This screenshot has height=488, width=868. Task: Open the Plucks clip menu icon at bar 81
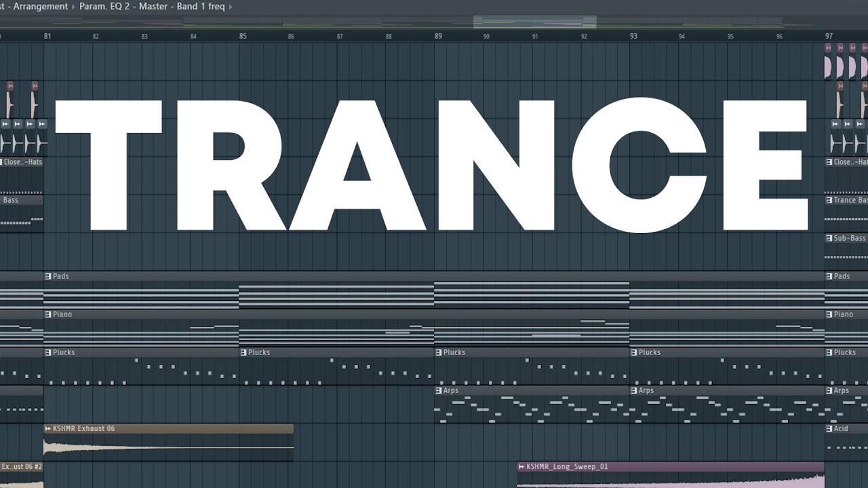point(48,352)
